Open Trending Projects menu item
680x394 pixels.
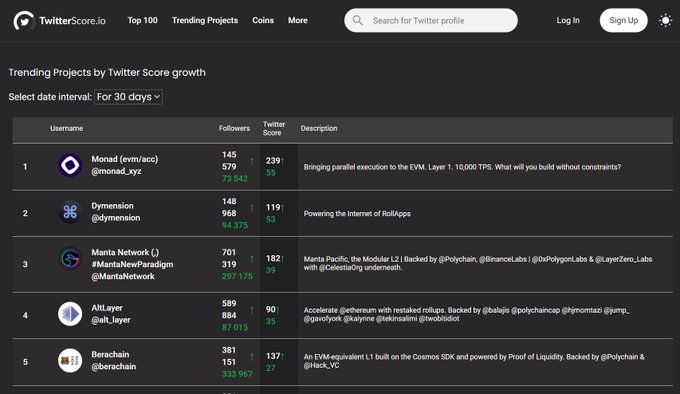pyautogui.click(x=205, y=20)
